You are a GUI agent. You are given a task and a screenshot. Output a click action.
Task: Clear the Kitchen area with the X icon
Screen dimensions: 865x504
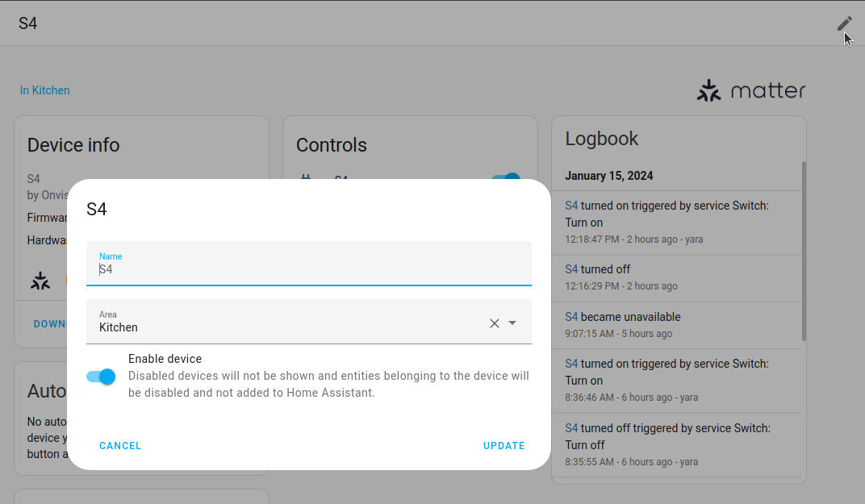pyautogui.click(x=495, y=323)
